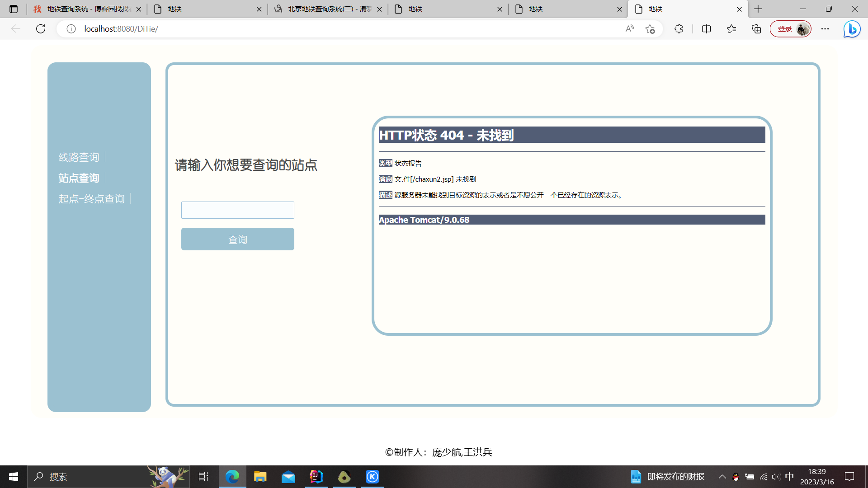Open the Collections icon

(x=756, y=29)
